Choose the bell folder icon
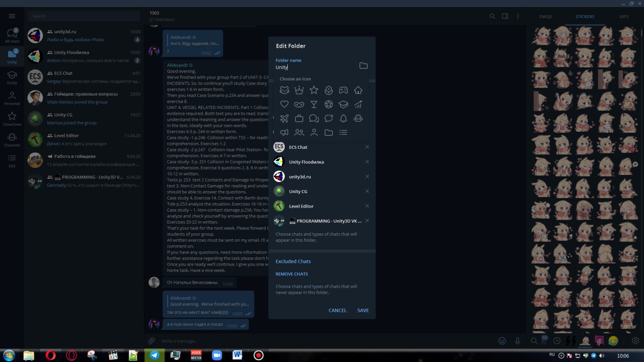This screenshot has height=362, width=644. tap(343, 119)
